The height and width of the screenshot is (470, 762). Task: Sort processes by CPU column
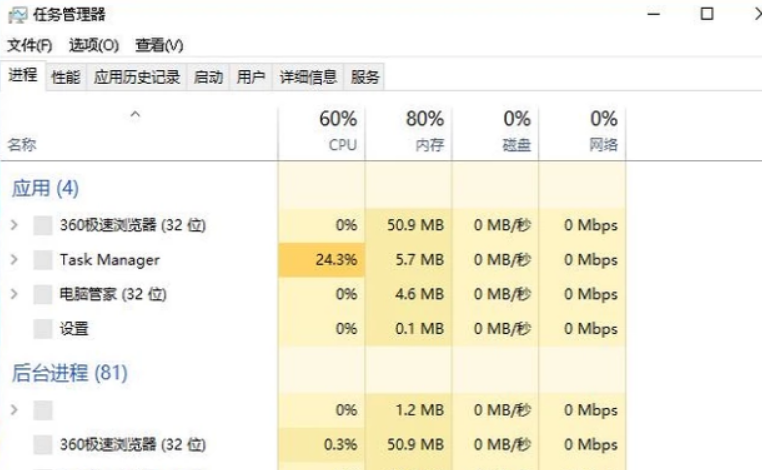[336, 131]
